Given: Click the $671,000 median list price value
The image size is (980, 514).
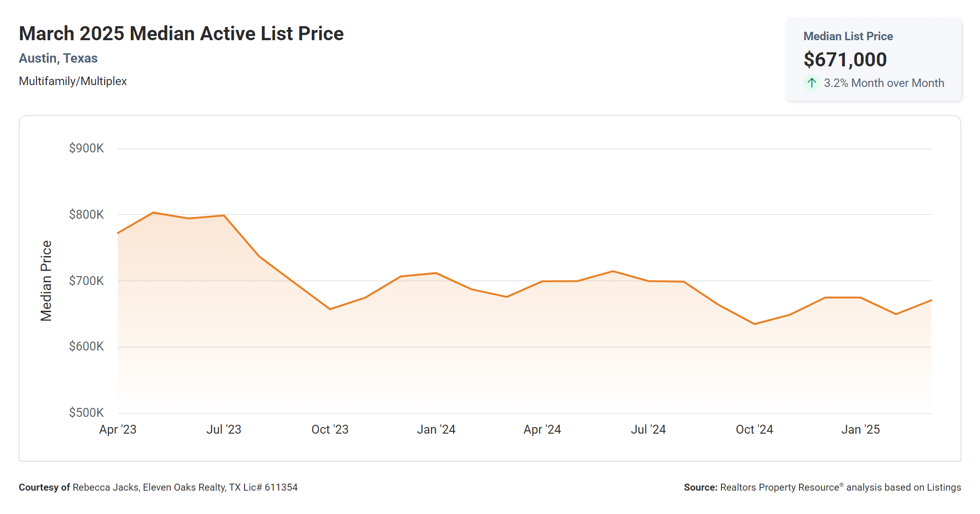Looking at the screenshot, I should (x=845, y=60).
